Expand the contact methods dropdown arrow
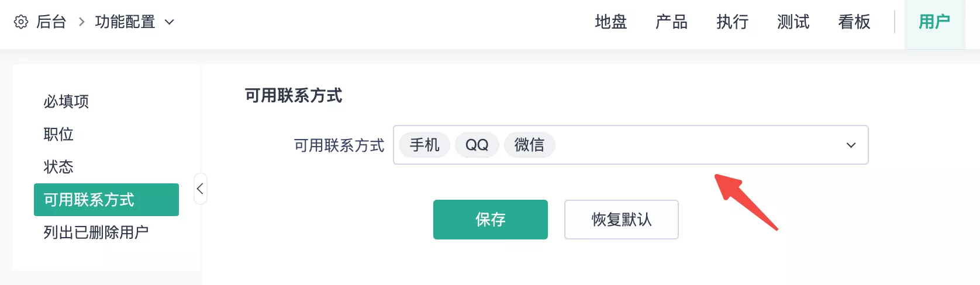Screen dimensions: 980x285 click(851, 145)
